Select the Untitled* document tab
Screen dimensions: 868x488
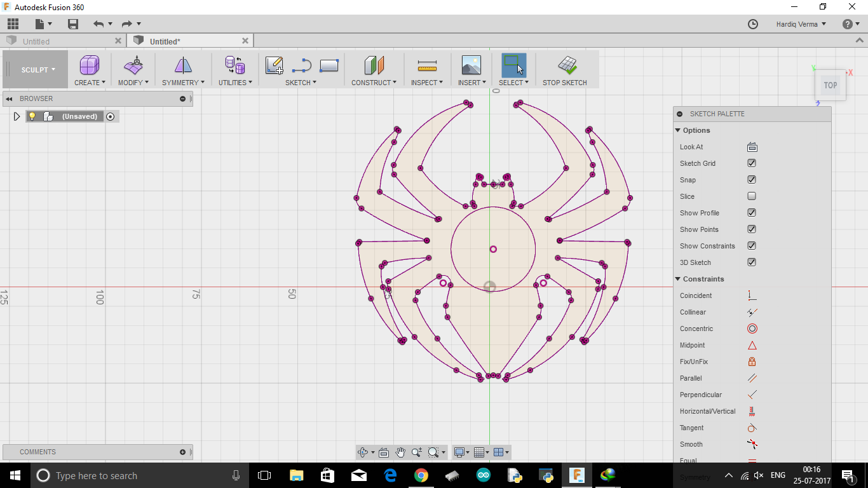tap(190, 41)
